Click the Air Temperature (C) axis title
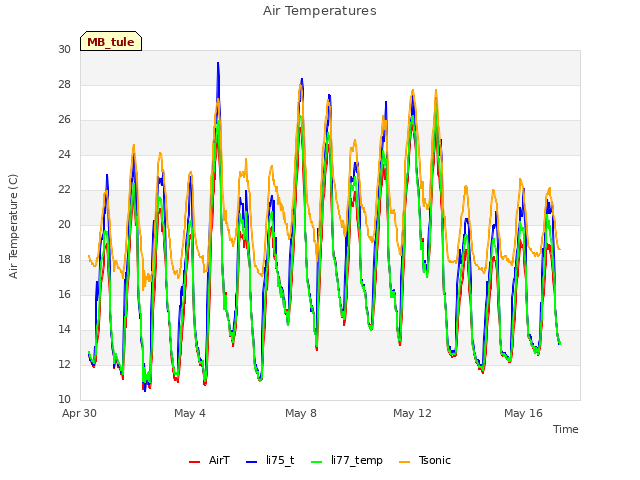The image size is (640, 480). [x=13, y=226]
